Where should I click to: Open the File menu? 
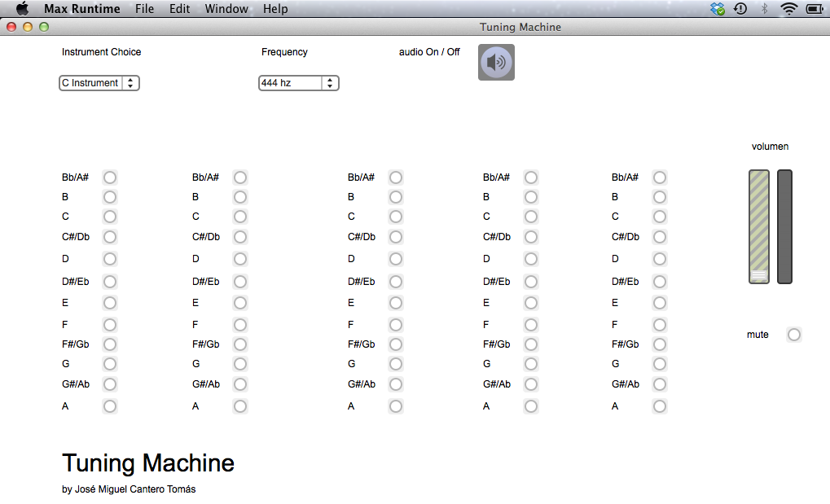point(144,8)
